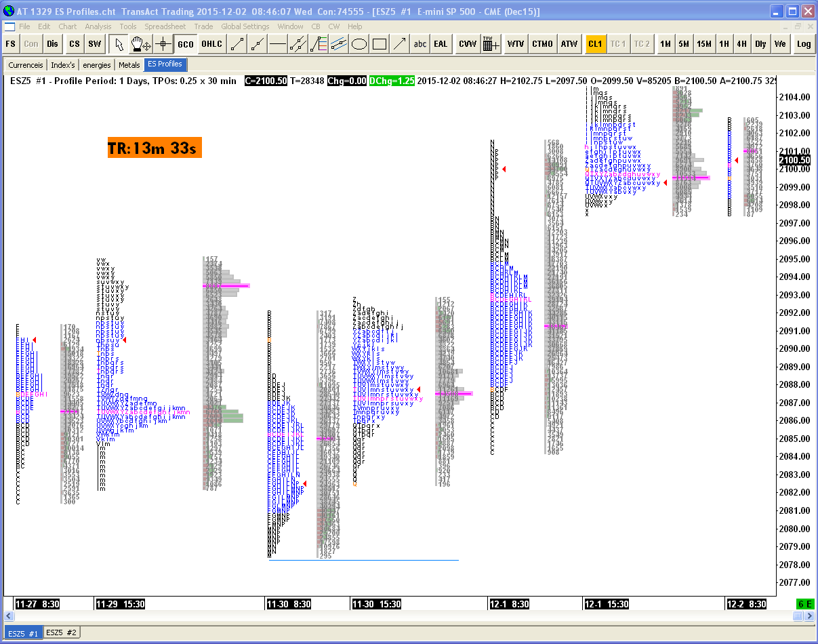Select the ES Profiles tab
Screen dimensions: 818x644
[165, 65]
